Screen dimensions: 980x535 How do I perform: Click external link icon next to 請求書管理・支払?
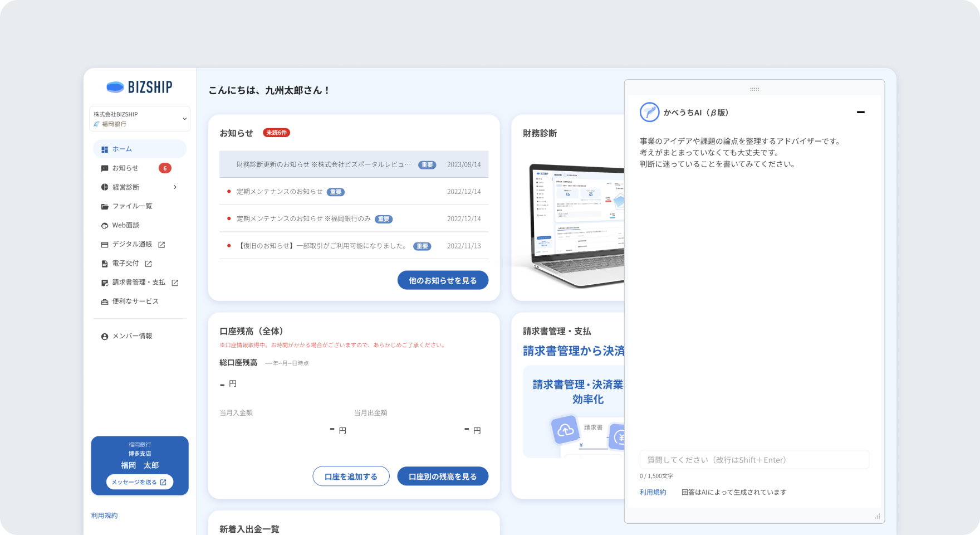175,283
